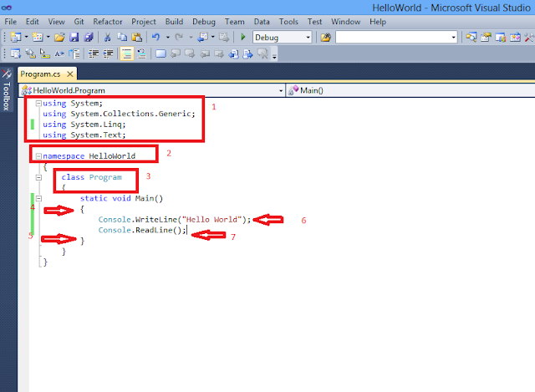This screenshot has height=392, width=535.
Task: Go to the previous bookmark
Action: pos(176,53)
